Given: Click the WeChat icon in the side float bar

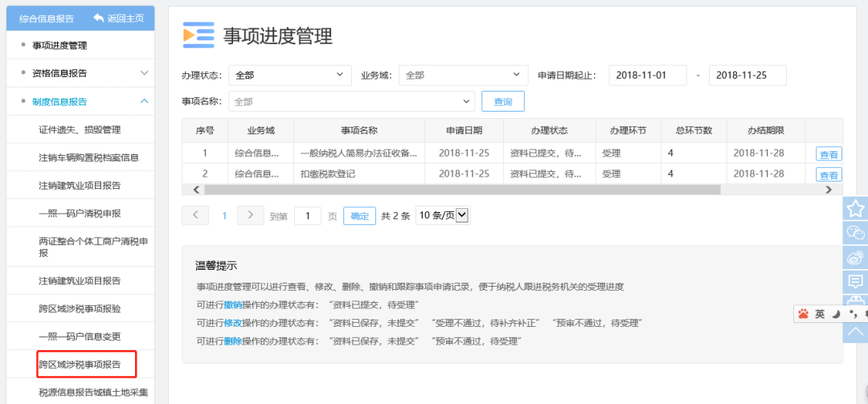Looking at the screenshot, I should point(856,232).
